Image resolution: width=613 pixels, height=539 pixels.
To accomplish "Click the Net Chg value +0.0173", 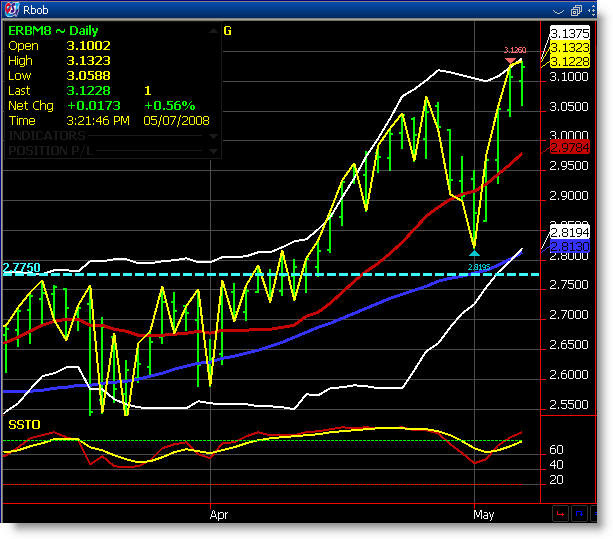I will [94, 106].
